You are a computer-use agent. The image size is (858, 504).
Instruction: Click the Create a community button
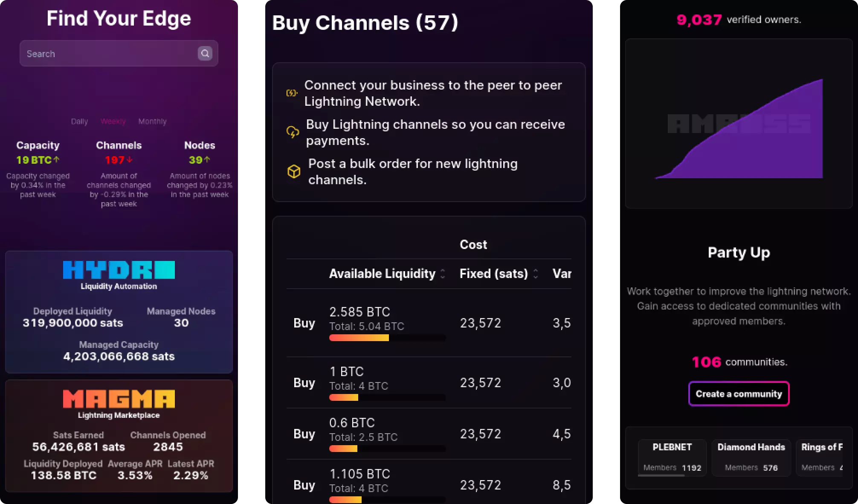[x=739, y=394]
